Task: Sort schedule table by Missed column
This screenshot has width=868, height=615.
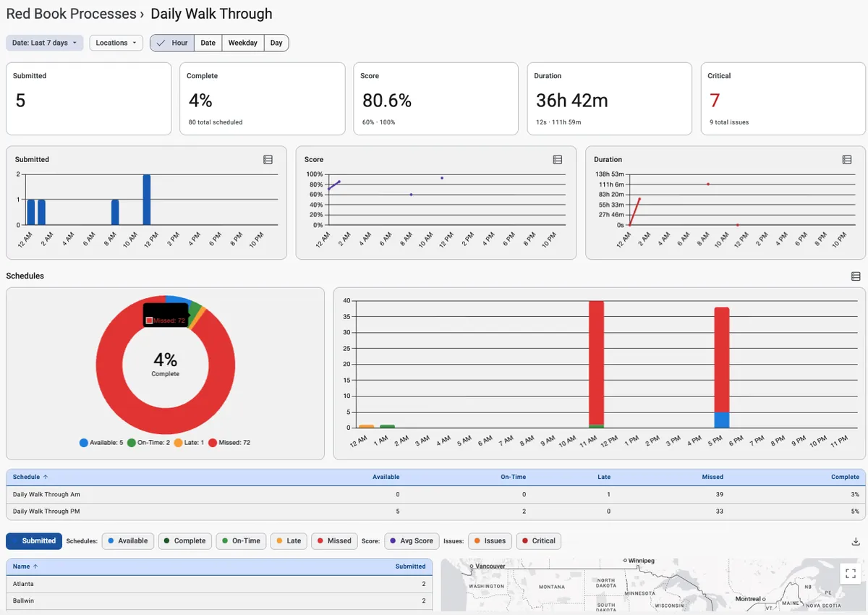Action: (712, 478)
